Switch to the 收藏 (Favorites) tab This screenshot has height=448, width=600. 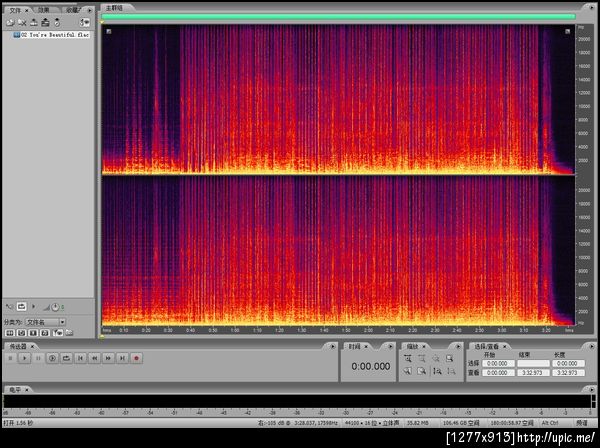[x=72, y=10]
